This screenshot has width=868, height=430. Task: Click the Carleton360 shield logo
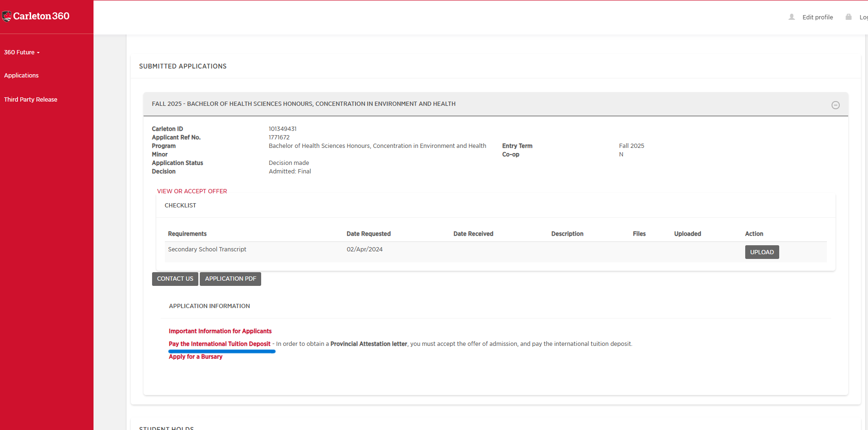click(x=7, y=17)
